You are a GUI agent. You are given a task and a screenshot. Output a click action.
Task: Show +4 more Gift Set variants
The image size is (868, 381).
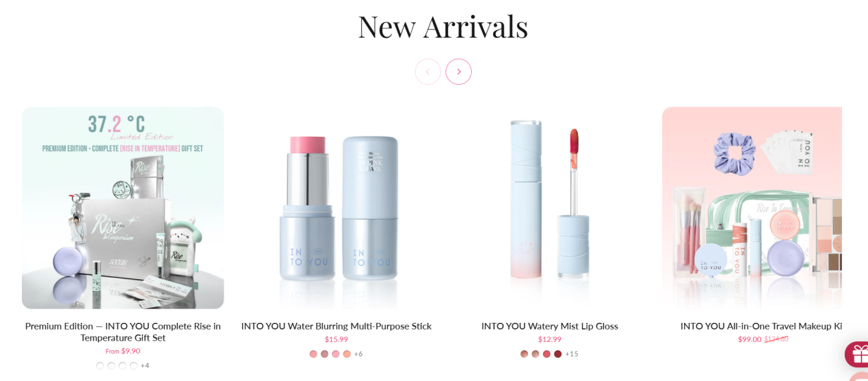[x=145, y=366]
